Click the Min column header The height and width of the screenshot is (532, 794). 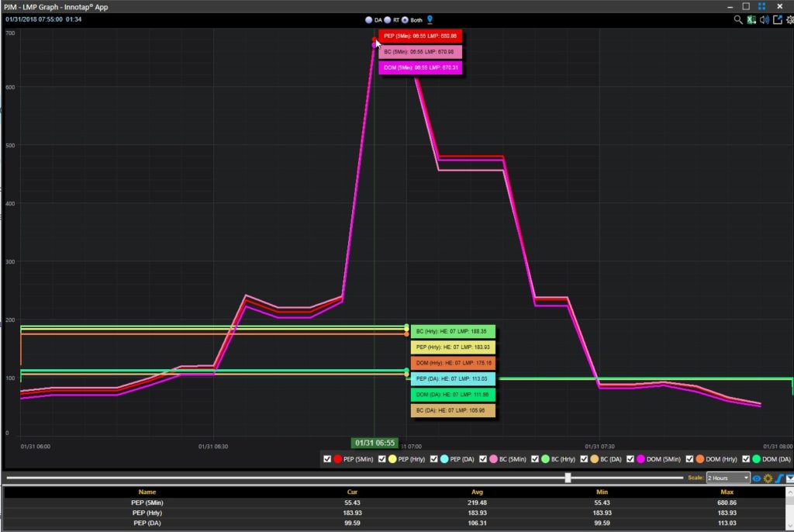[x=602, y=492]
